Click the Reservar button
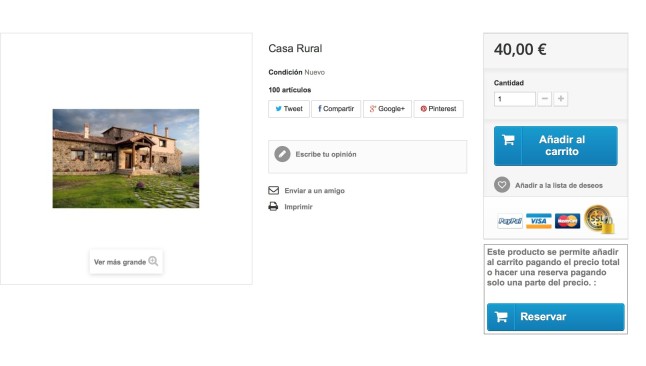The width and height of the screenshot is (646, 366). point(556,317)
